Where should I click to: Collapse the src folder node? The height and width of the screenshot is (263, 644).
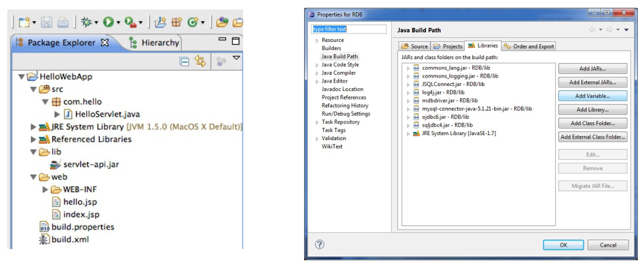(x=34, y=89)
